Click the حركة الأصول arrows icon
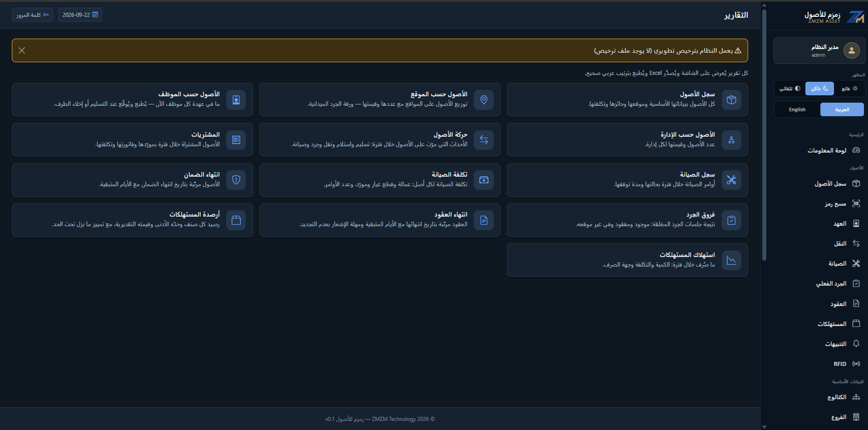This screenshot has height=430, width=868. click(x=484, y=140)
